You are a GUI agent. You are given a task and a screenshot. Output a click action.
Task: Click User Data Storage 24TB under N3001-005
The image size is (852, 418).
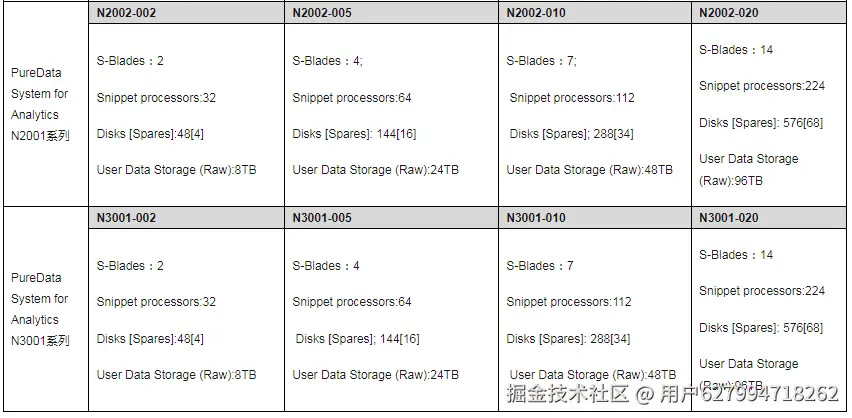pyautogui.click(x=375, y=375)
